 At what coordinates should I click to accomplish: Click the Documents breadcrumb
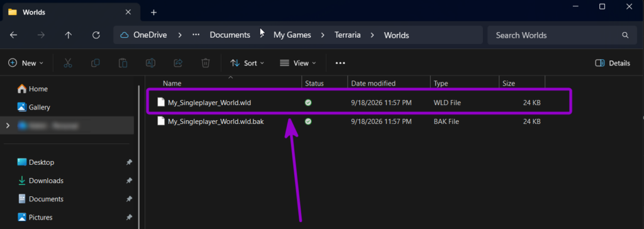(x=230, y=35)
